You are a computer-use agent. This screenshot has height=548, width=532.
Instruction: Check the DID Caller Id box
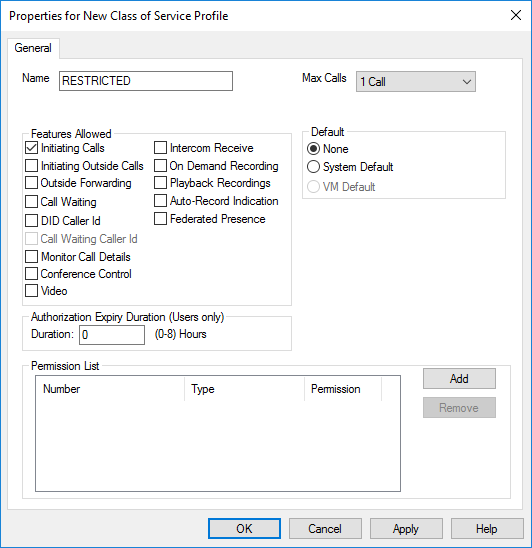pos(31,221)
